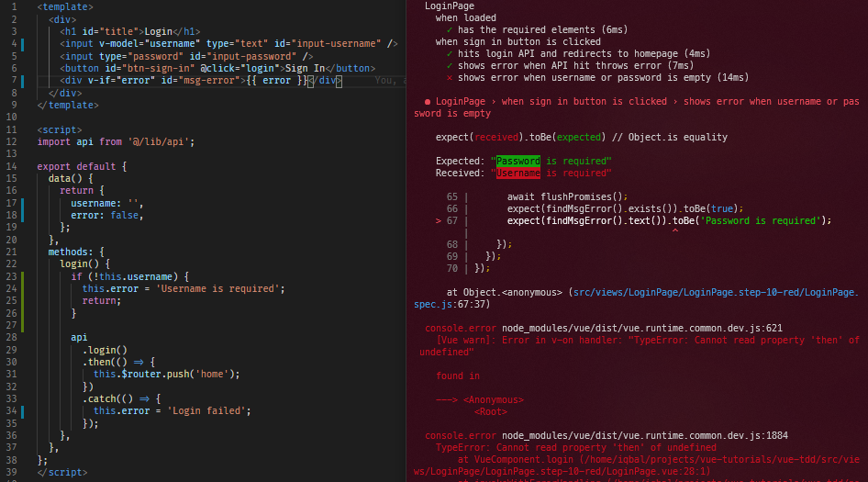Click the return; statement
Viewport: 868px width, 482px height.
click(101, 301)
